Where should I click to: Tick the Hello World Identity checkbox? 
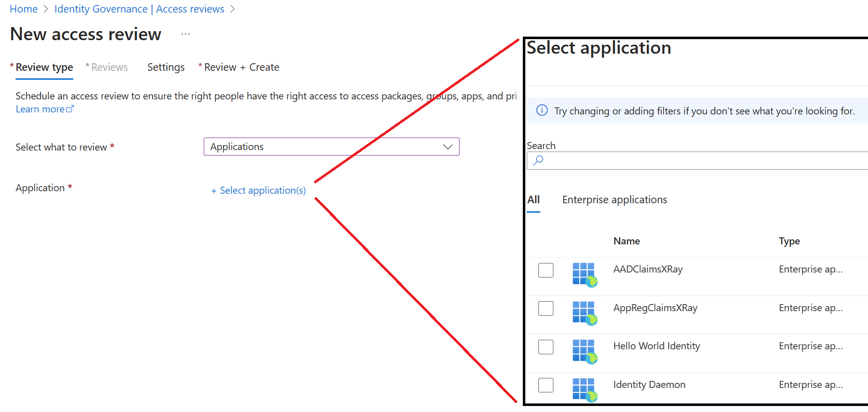[546, 347]
